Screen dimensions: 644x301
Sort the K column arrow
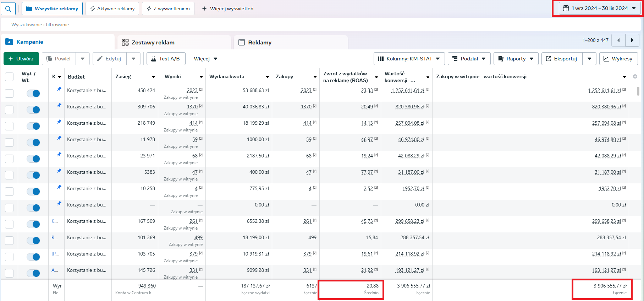pyautogui.click(x=60, y=77)
